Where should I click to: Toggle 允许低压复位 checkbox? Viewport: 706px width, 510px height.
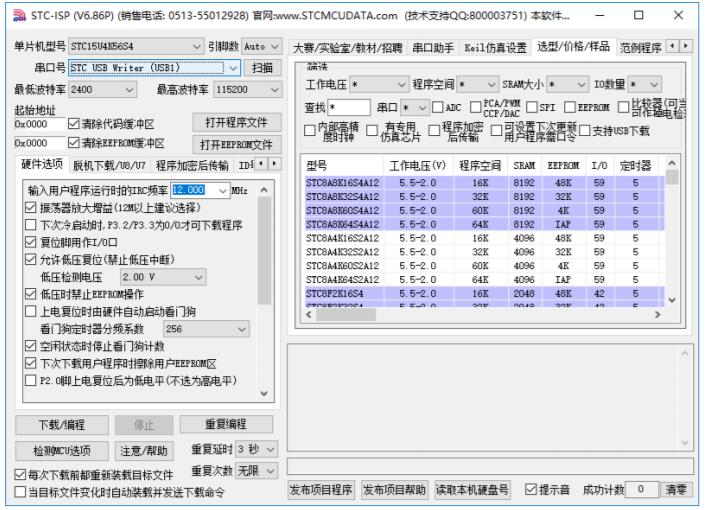tap(30, 259)
